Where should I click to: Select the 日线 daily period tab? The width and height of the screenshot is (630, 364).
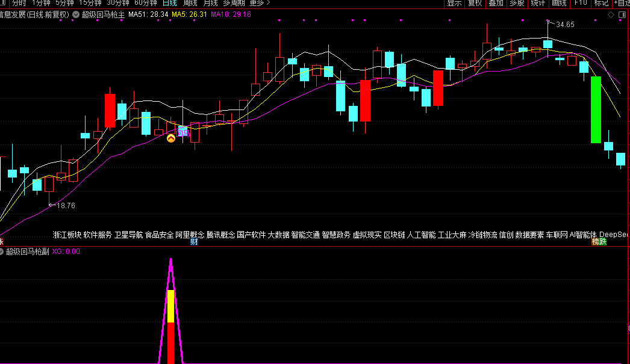tap(170, 3)
